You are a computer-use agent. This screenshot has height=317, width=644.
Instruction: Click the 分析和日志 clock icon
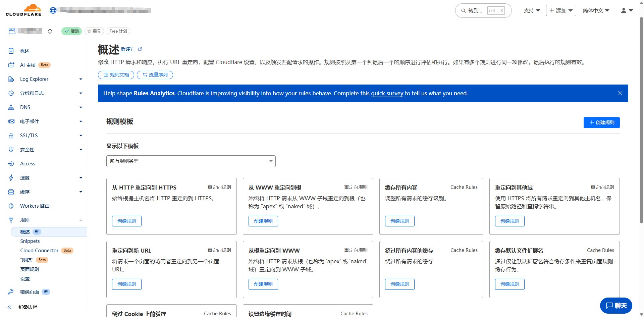[11, 93]
